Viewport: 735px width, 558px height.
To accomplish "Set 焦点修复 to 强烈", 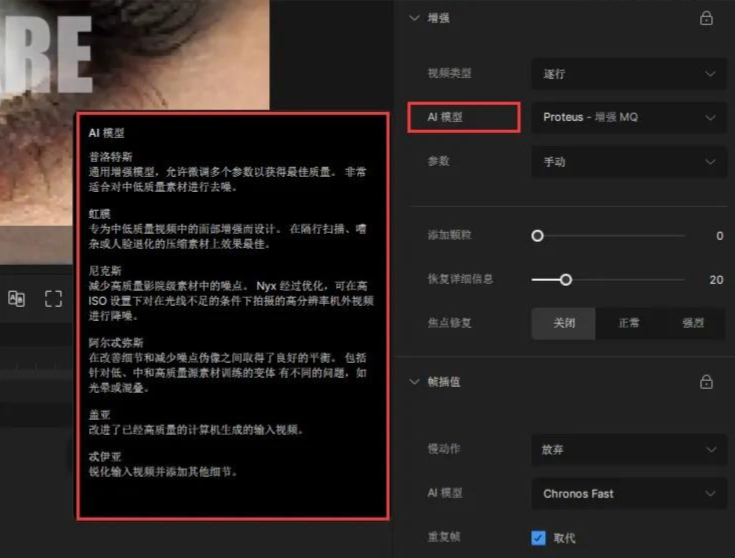I will click(x=693, y=323).
